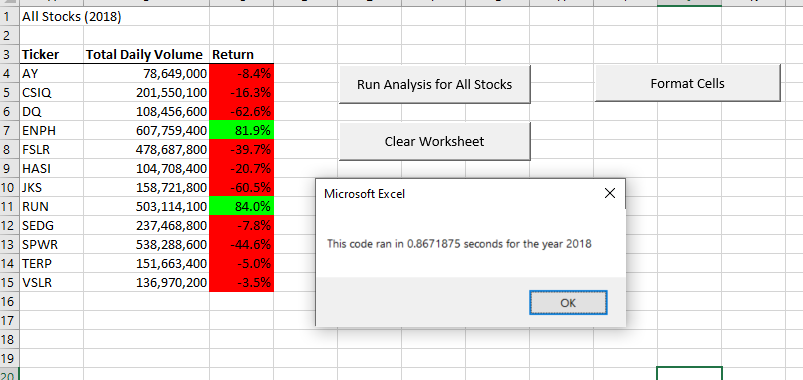Select volume cell 108,456,600
The height and width of the screenshot is (380, 803).
pos(146,112)
